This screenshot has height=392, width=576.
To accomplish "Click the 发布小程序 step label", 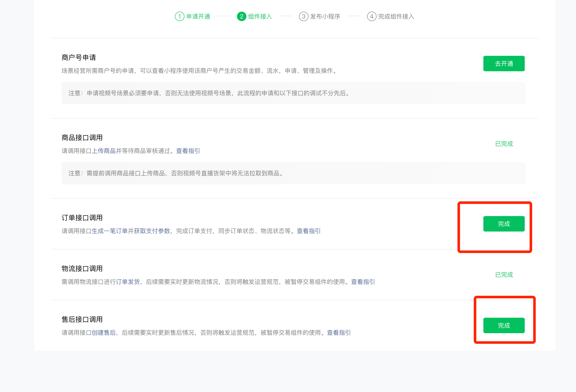I will (325, 16).
